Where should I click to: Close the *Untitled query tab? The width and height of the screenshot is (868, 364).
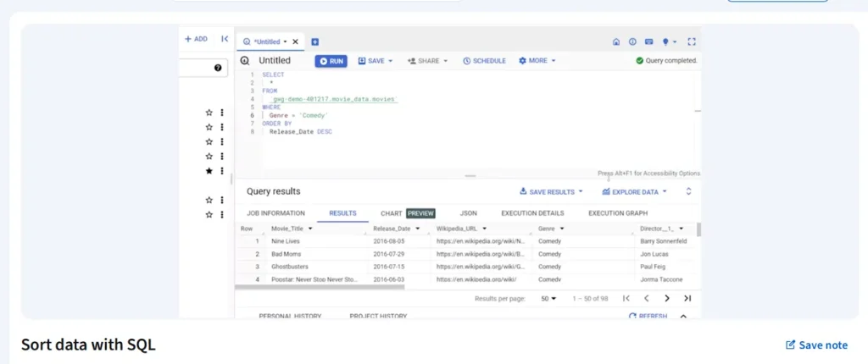pyautogui.click(x=295, y=41)
